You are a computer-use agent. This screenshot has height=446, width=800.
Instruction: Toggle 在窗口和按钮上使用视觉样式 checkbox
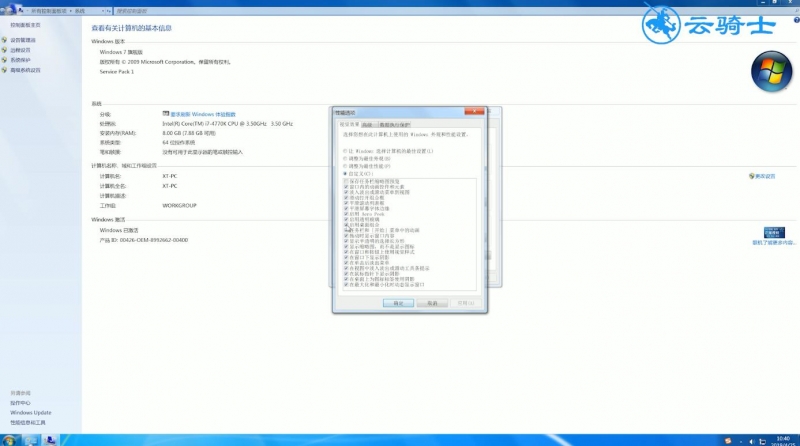coord(346,252)
